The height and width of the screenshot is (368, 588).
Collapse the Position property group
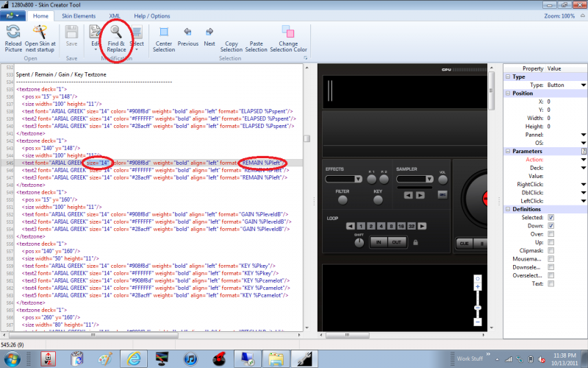point(508,93)
